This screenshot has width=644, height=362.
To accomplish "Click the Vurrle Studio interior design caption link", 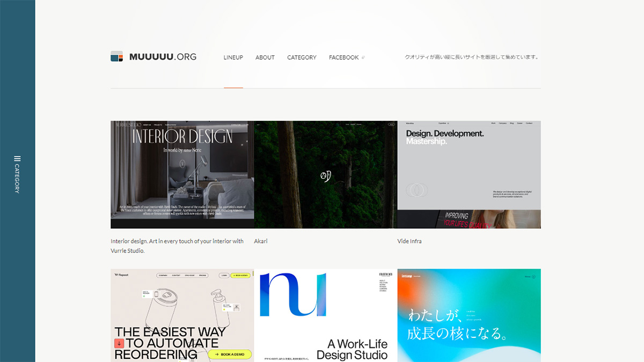I will click(177, 245).
